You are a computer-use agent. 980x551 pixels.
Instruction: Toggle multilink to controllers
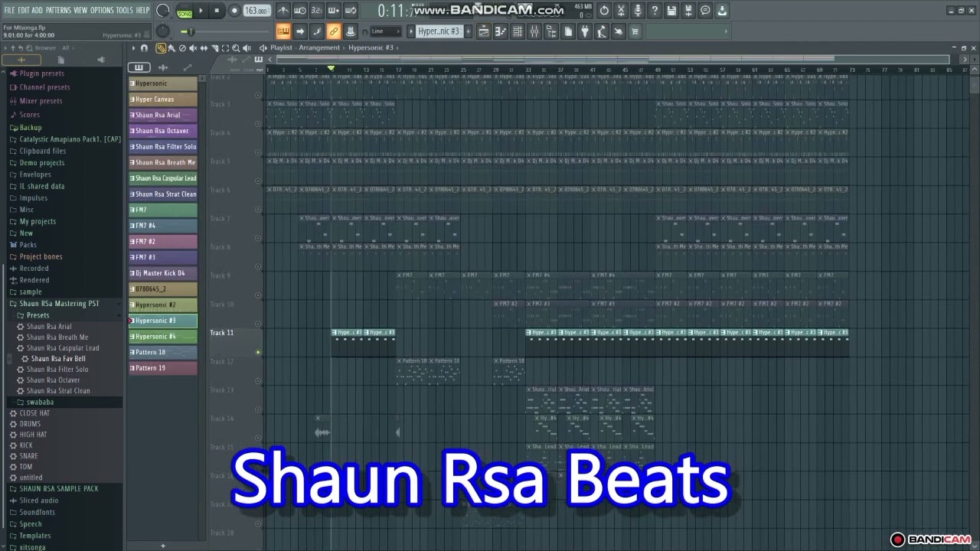tap(333, 31)
